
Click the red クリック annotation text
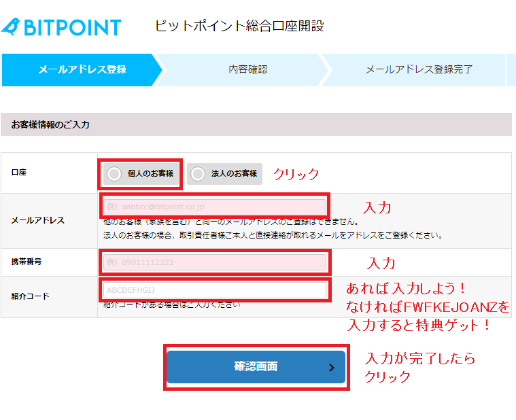coord(296,174)
